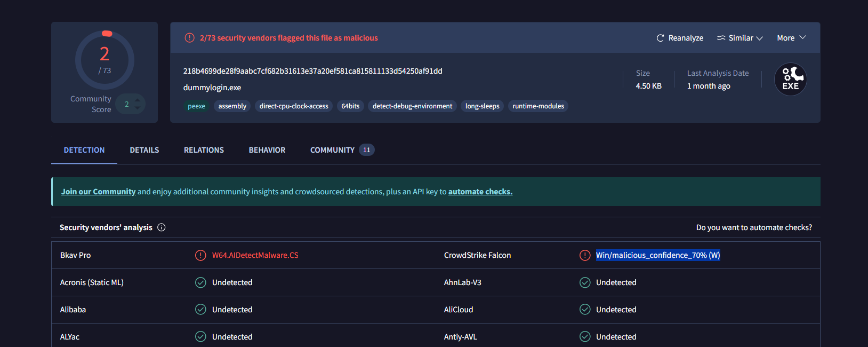Click the Alibaba undetected checkmark icon
Screen dimensions: 868x347
pos(200,310)
